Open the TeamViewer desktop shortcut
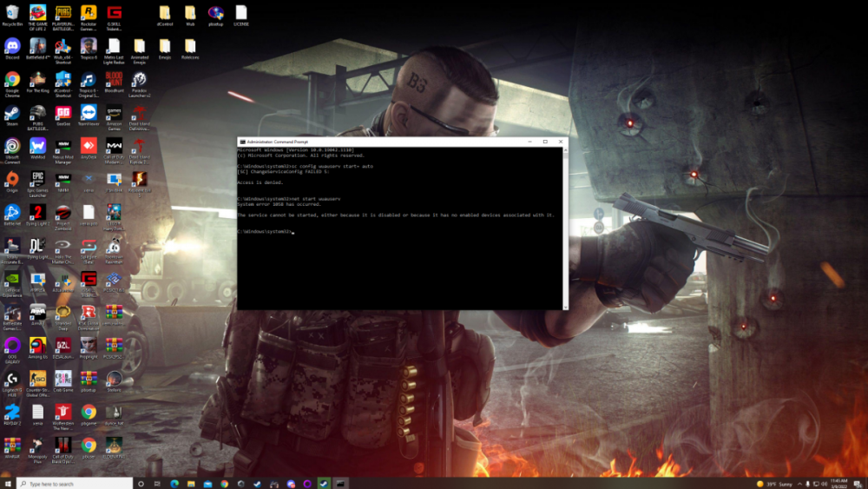Screen dimensions: 868x489 click(88, 114)
